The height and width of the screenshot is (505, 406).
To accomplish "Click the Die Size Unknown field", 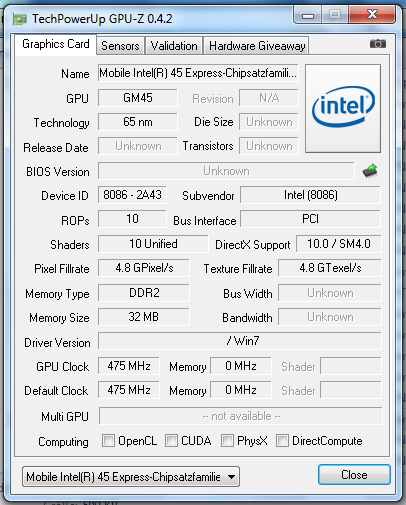I will [x=269, y=122].
